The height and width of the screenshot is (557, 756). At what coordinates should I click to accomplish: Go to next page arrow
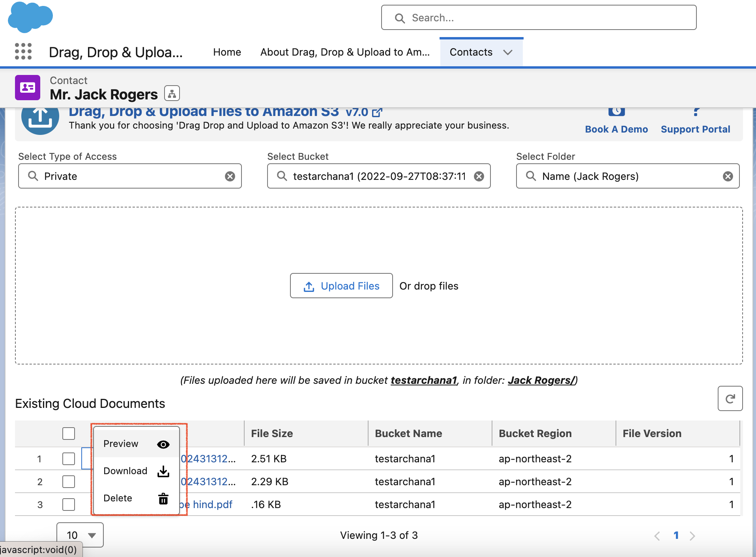(x=692, y=536)
